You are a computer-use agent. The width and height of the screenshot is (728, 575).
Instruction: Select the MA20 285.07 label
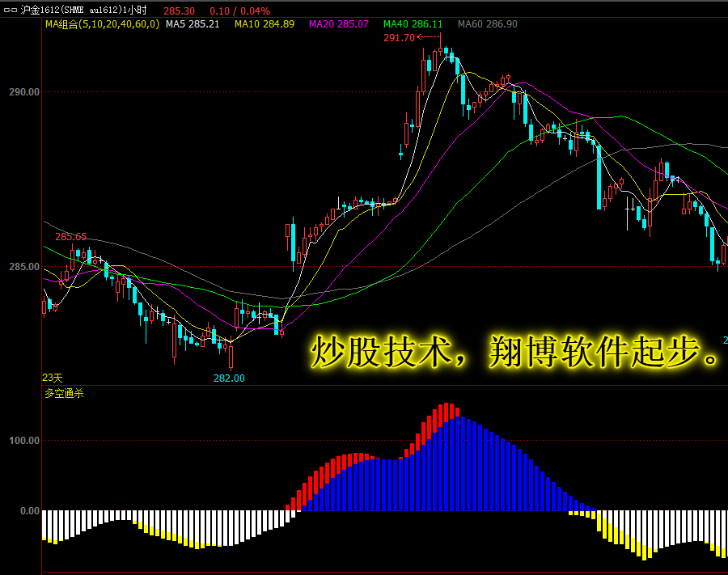tap(339, 24)
